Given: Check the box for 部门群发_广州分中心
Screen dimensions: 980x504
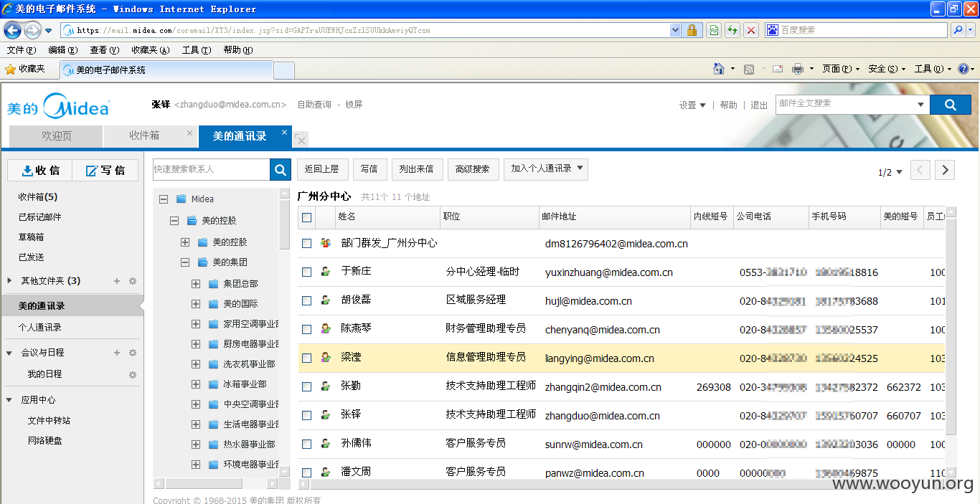Looking at the screenshot, I should (307, 244).
